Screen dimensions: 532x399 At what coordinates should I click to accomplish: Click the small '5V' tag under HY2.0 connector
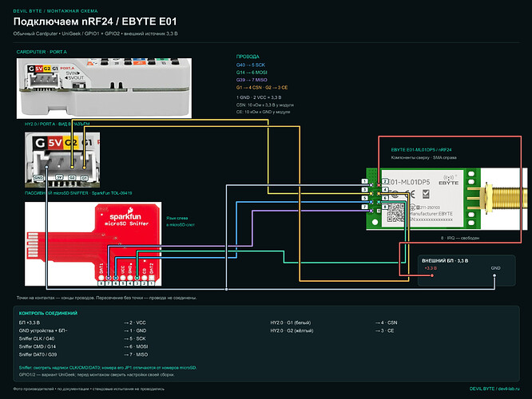pos(59,177)
